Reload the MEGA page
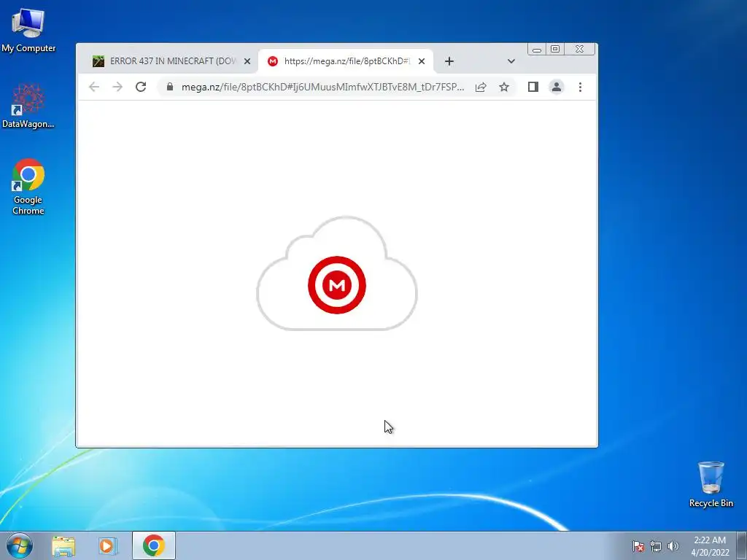This screenshot has height=560, width=747. [x=141, y=87]
